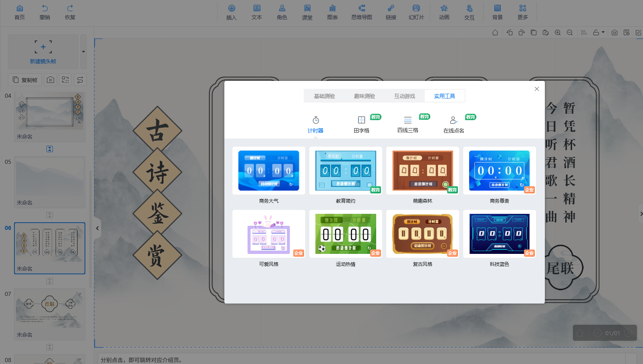
Task: Open the 动画 animation panel
Action: click(444, 12)
